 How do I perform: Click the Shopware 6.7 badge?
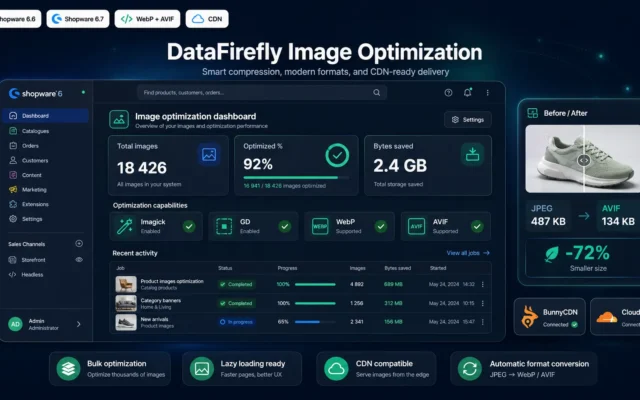[78, 19]
